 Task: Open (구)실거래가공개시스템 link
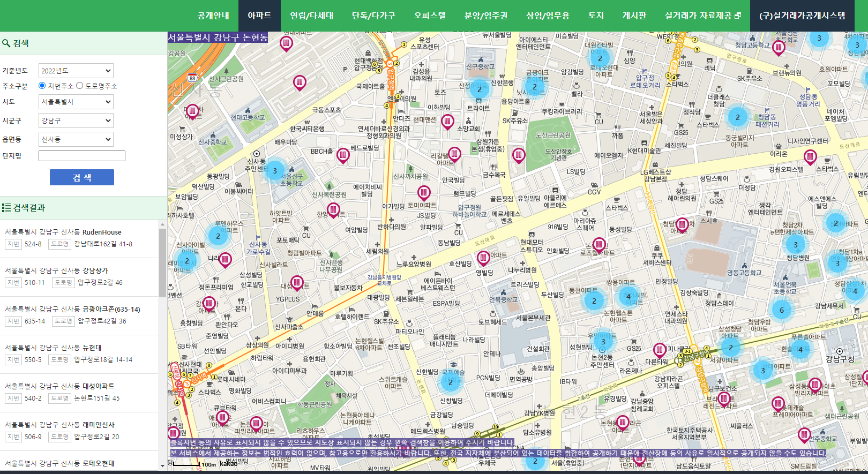[802, 16]
